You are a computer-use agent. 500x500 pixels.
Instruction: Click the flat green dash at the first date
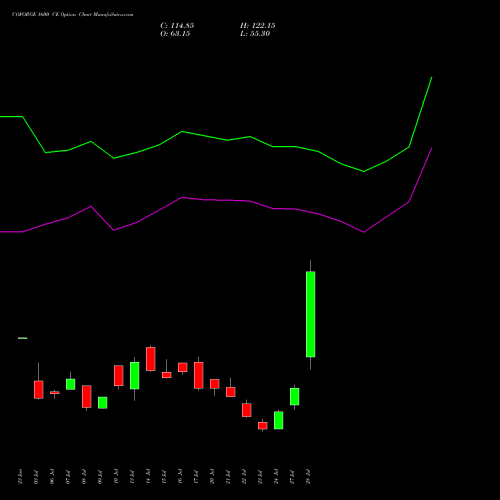click(x=23, y=338)
